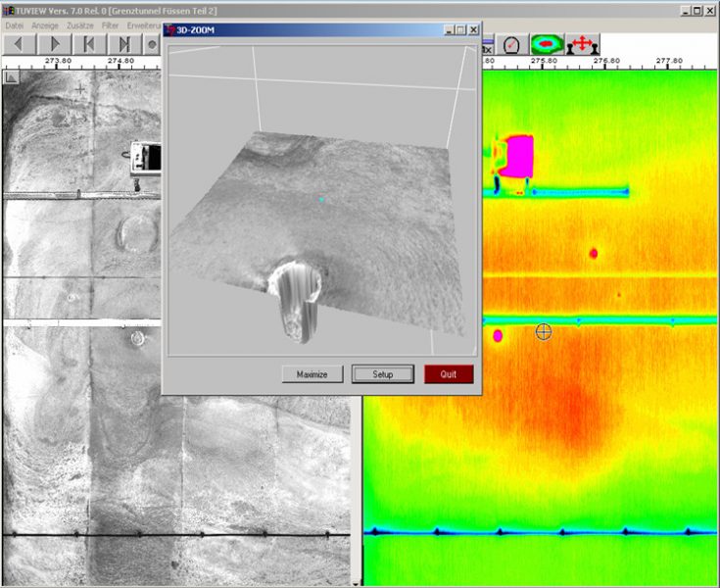This screenshot has height=588, width=720.
Task: Open the Datei menu
Action: tap(15, 24)
